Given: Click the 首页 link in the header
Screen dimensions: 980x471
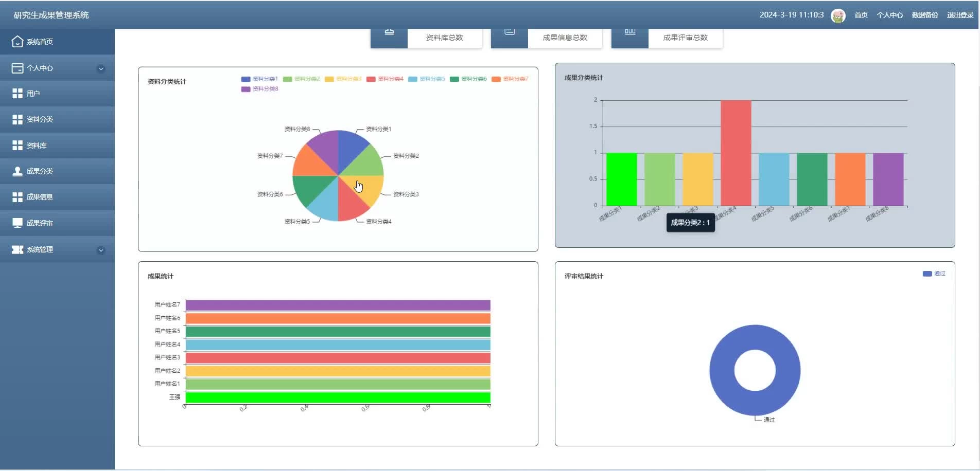Looking at the screenshot, I should pyautogui.click(x=861, y=15).
